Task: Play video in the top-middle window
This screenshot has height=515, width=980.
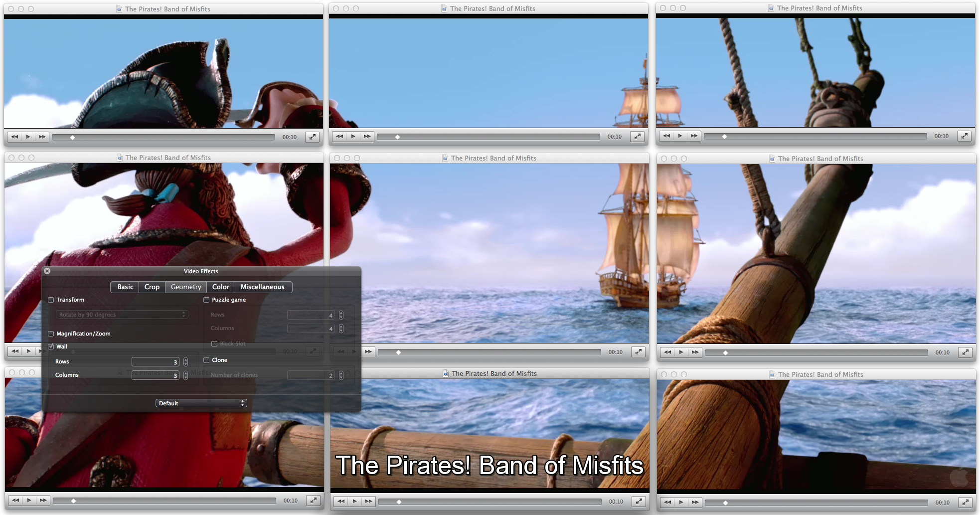Action: [x=353, y=136]
